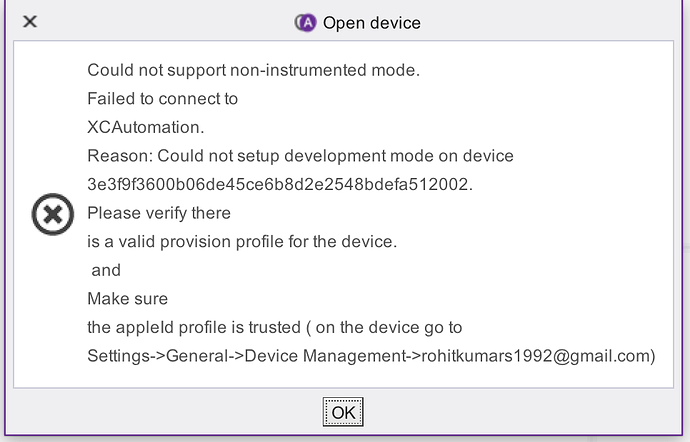Click the "Make sure" line

coord(127,298)
